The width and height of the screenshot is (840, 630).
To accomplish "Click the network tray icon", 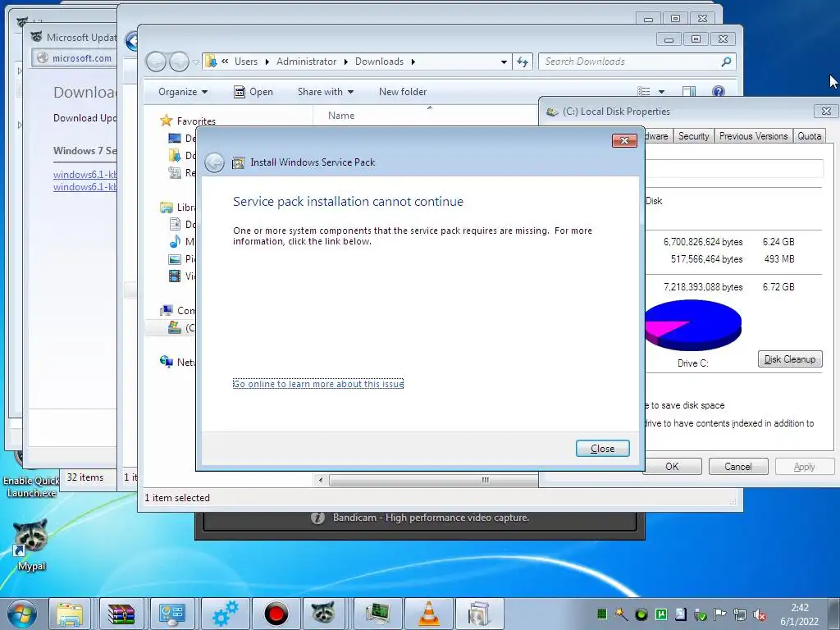I will pos(741,614).
